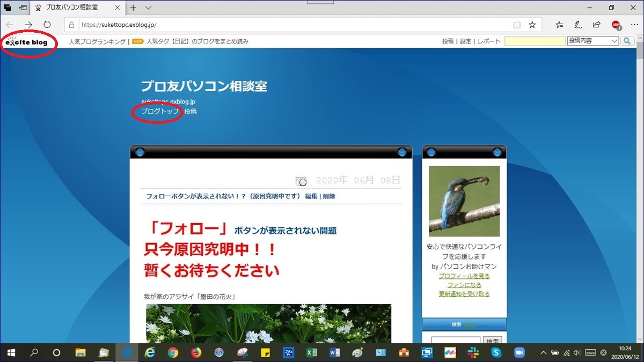Open Cortana circle in taskbar
This screenshot has width=644, height=362.
[x=57, y=352]
